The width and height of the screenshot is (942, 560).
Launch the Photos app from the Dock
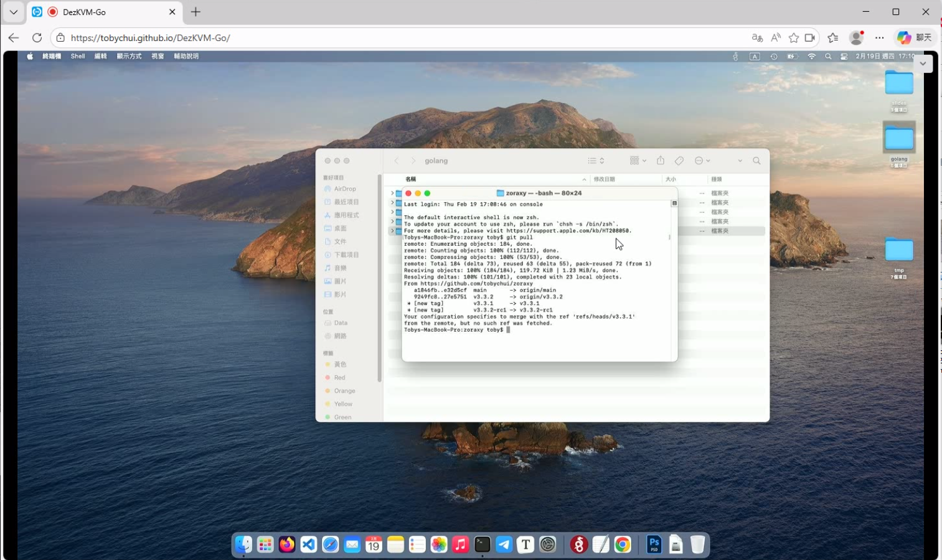439,545
